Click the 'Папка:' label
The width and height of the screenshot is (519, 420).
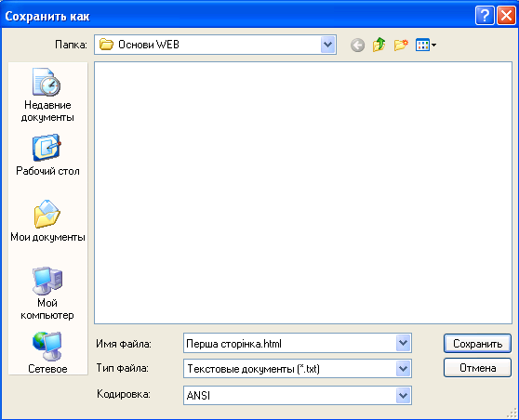(72, 45)
